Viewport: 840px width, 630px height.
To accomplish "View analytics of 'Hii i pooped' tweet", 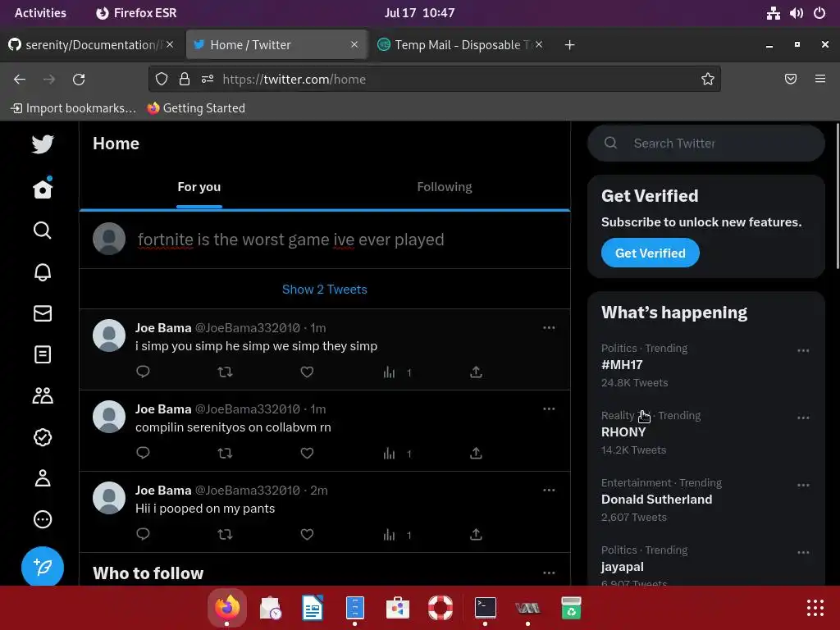I will point(398,535).
